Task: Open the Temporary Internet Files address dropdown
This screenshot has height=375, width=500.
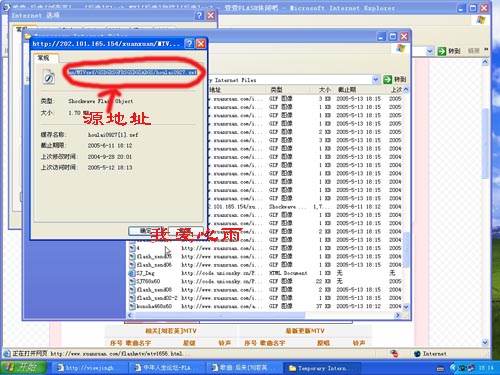Action: click(x=376, y=79)
